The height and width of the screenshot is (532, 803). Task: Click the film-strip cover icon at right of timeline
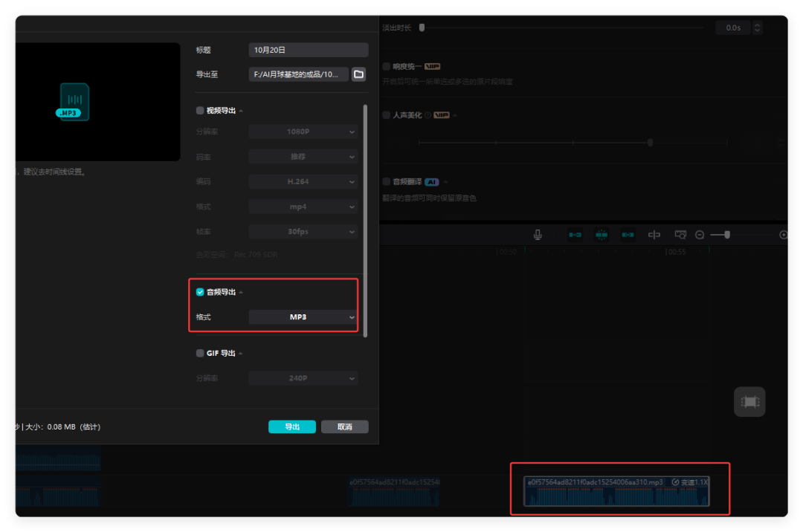[x=749, y=402]
